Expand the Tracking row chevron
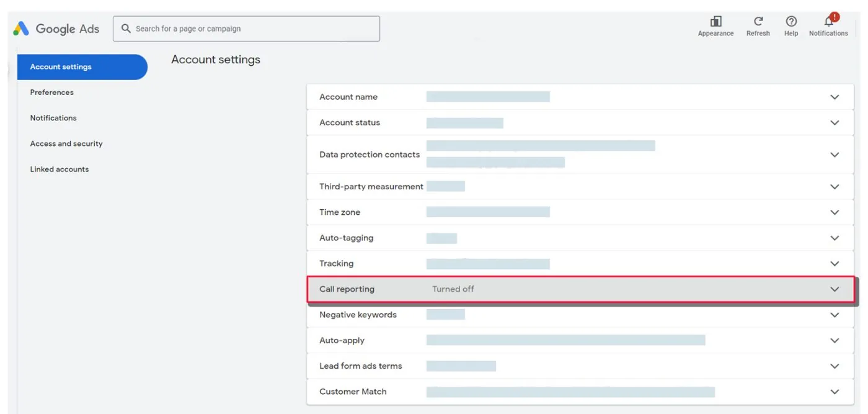868x414 pixels. pyautogui.click(x=835, y=264)
